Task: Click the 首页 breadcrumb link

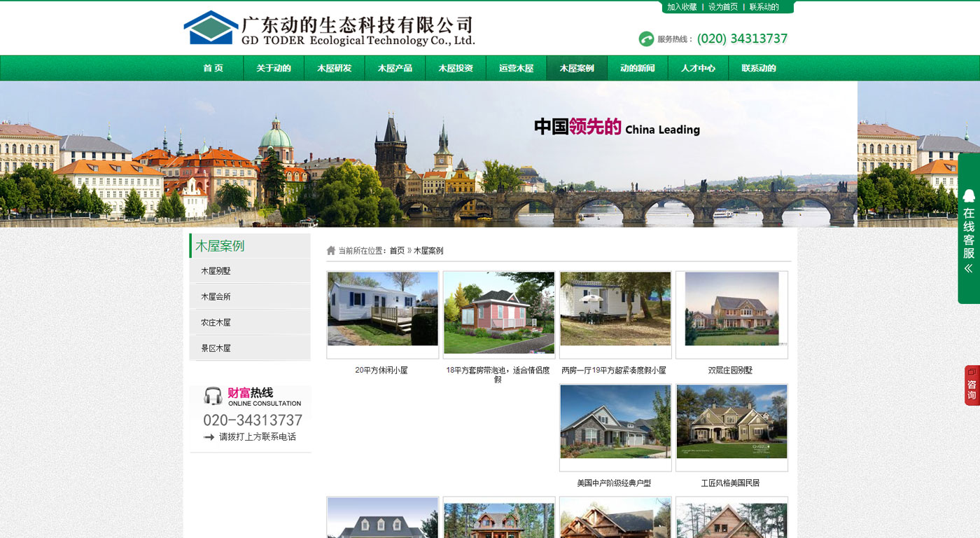Action: (397, 251)
